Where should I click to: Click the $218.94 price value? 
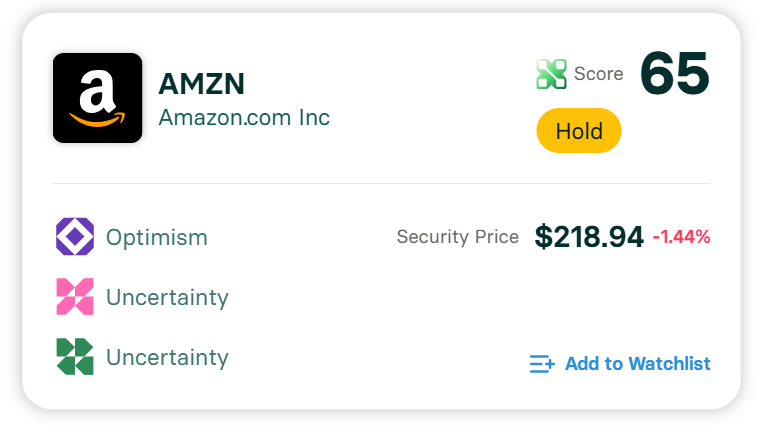589,237
